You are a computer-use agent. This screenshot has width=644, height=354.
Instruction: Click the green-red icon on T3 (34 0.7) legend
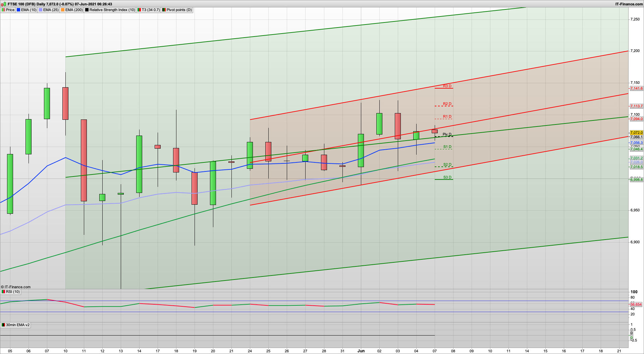tap(139, 10)
